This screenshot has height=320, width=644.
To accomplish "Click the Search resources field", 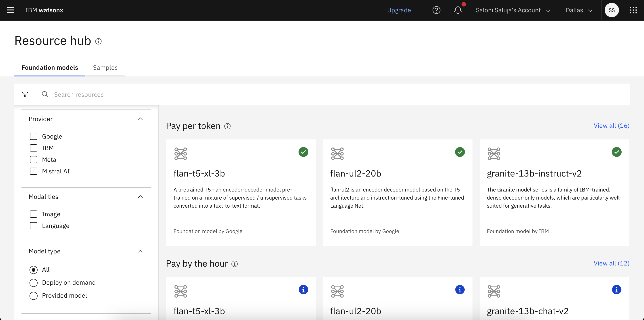I will (333, 95).
